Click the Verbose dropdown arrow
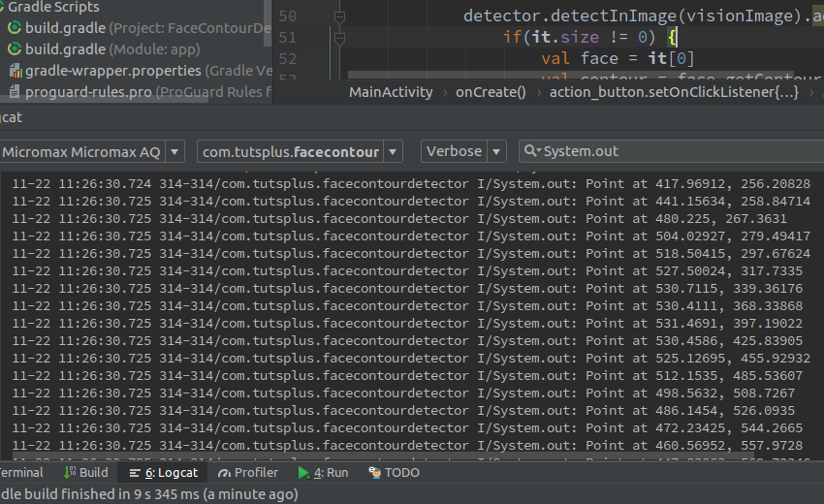This screenshot has height=504, width=824. [496, 151]
